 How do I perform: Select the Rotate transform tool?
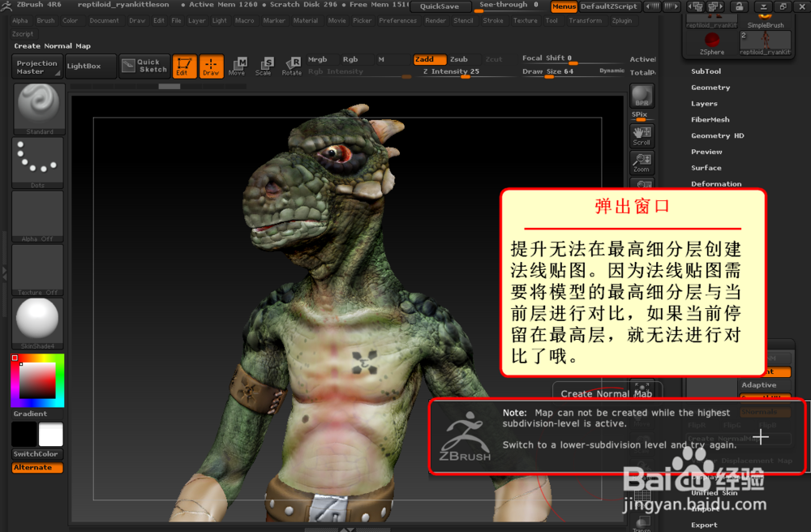pos(292,66)
